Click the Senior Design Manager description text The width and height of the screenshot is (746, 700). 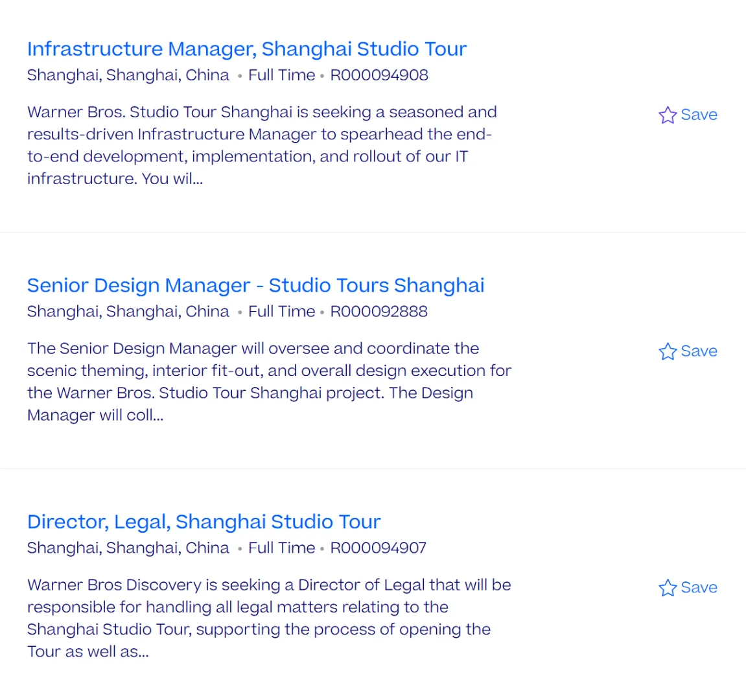coord(268,382)
